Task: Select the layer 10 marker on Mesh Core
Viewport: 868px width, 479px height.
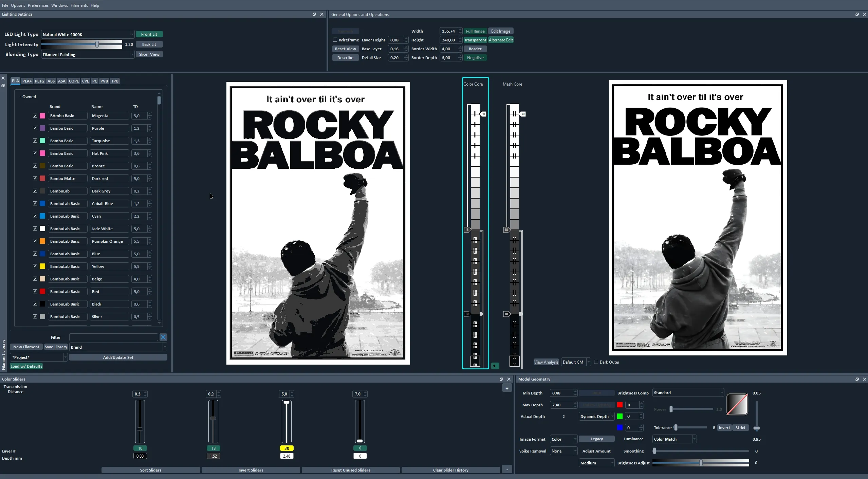Action: pos(506,314)
